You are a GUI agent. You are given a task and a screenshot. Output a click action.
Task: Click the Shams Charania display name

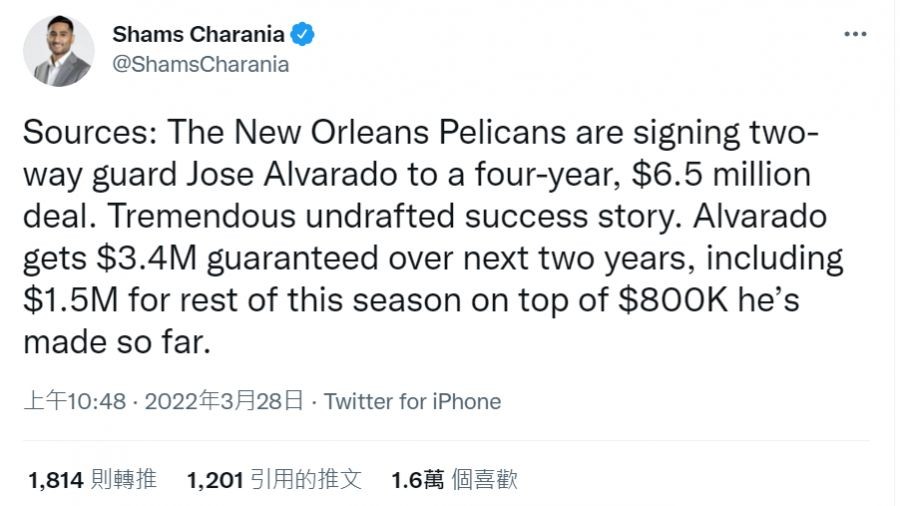pyautogui.click(x=199, y=35)
